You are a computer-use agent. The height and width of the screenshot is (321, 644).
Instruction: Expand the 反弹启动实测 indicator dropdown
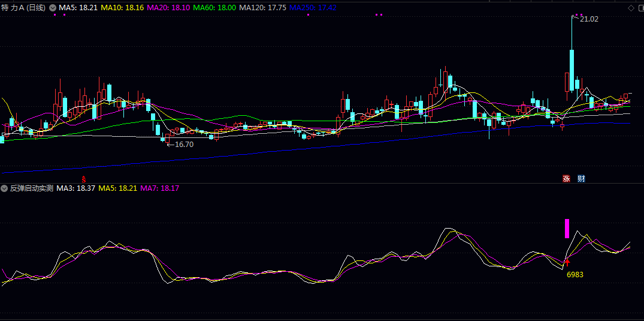[x=5, y=188]
